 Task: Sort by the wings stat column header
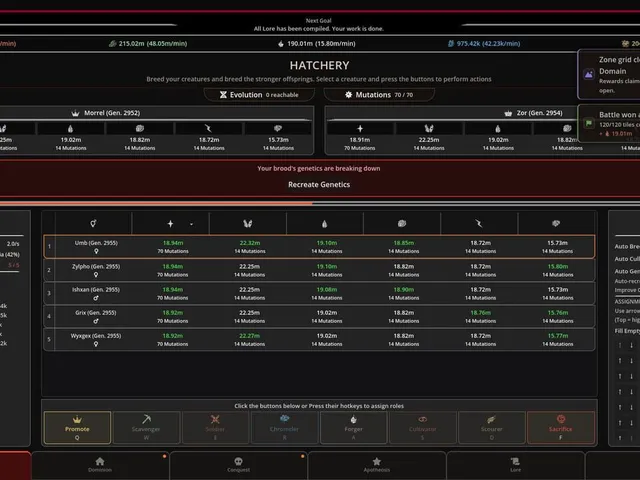(x=247, y=223)
